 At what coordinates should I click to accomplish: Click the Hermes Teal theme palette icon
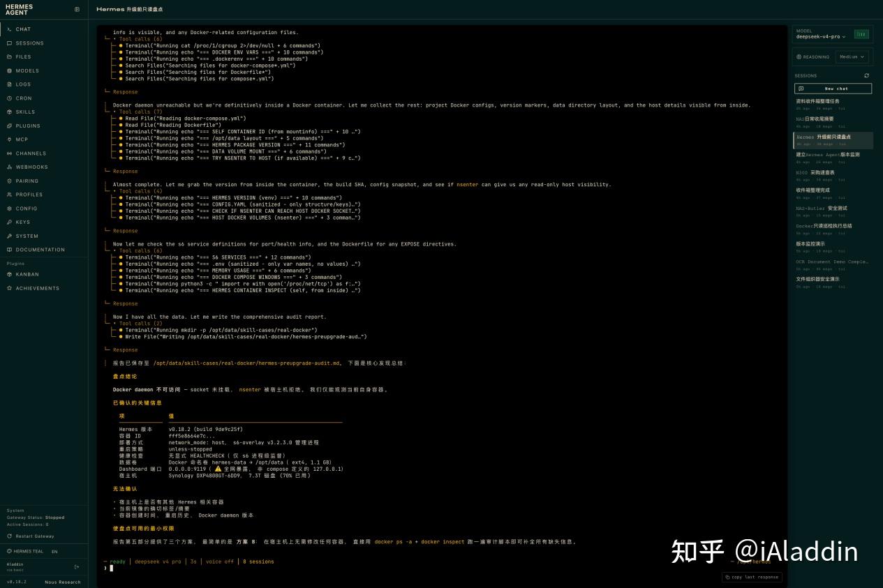[x=9, y=551]
